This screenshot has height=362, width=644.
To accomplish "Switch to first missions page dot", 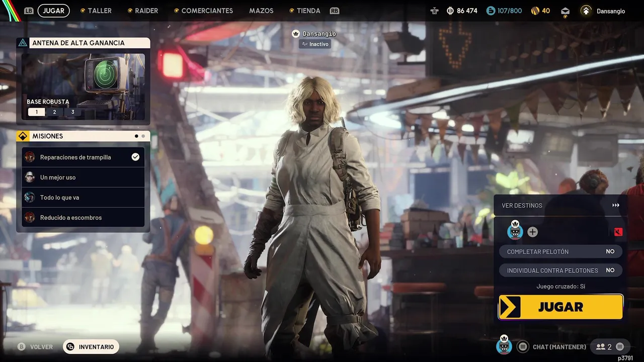I will coord(136,136).
